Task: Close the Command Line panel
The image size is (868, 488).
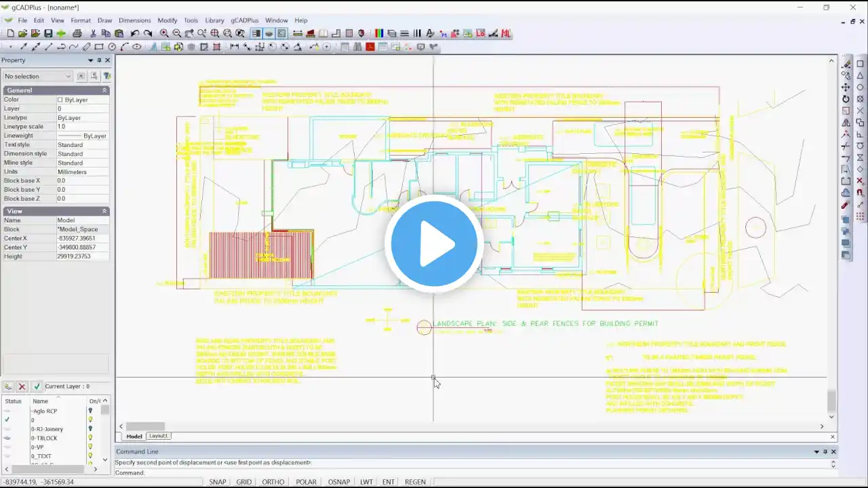Action: [833, 451]
